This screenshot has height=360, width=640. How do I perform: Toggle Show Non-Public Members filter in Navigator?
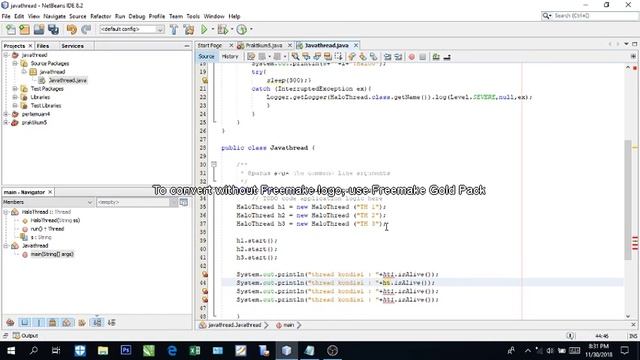tap(53, 322)
